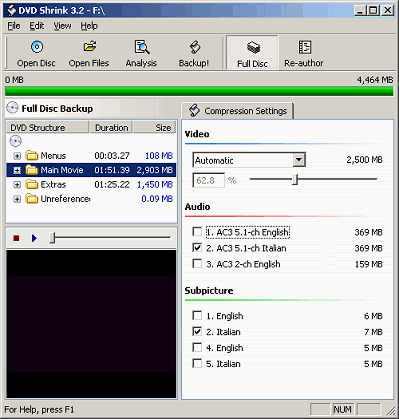Click the Size column header
Image resolution: width=399 pixels, height=419 pixels.
tap(154, 127)
